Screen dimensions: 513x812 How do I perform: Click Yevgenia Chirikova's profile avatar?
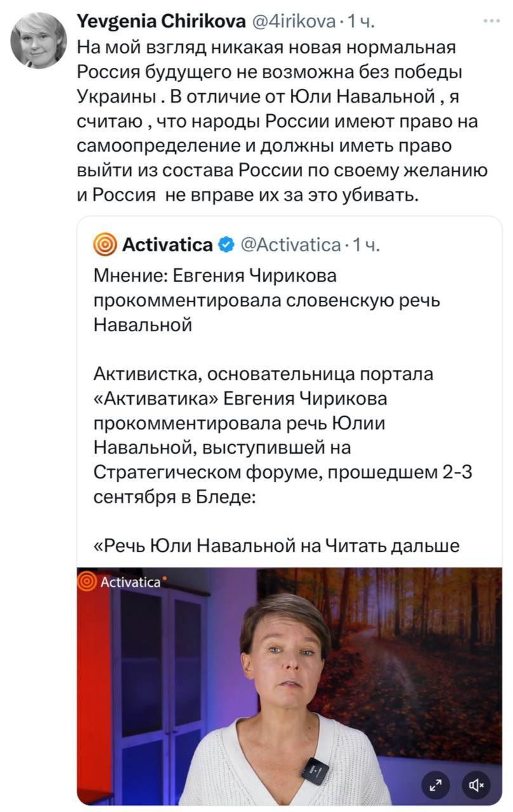38,41
